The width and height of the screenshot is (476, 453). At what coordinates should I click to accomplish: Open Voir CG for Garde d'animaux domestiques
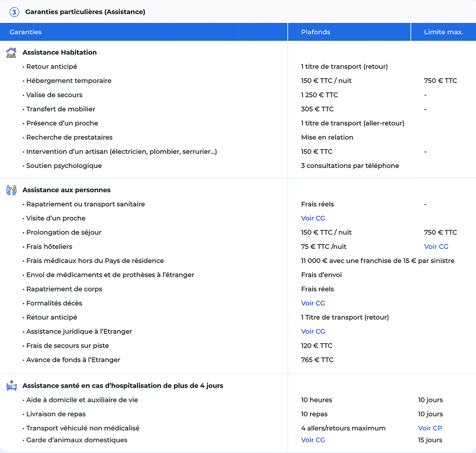click(x=313, y=440)
